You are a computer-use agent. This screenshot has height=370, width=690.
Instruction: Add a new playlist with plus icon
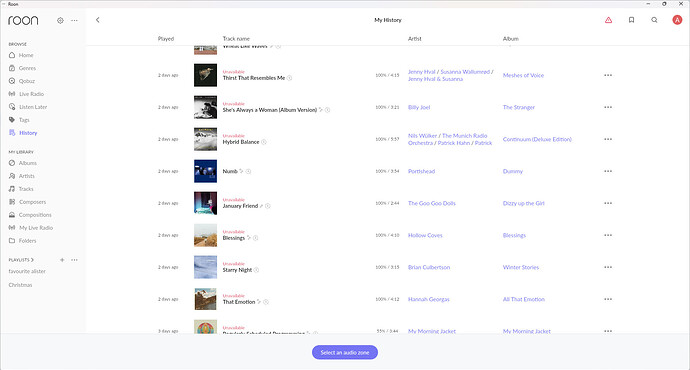coord(62,260)
